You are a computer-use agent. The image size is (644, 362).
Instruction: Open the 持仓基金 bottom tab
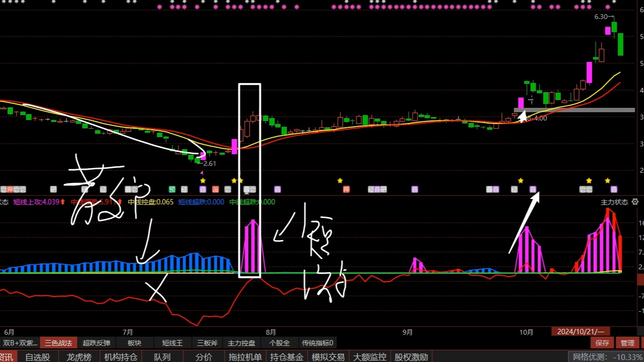287,357
